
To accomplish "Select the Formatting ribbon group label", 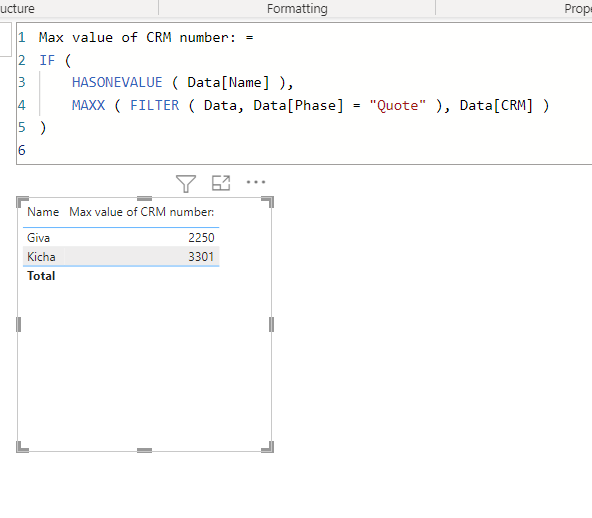I will coord(297,8).
